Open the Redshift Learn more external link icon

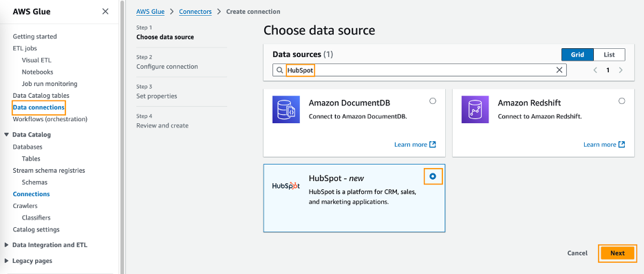pyautogui.click(x=621, y=145)
